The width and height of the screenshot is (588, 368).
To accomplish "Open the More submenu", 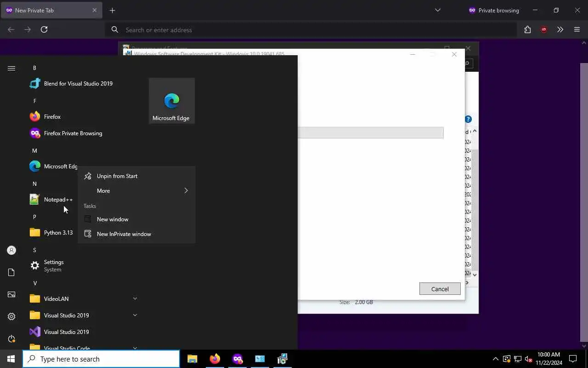I will click(136, 191).
